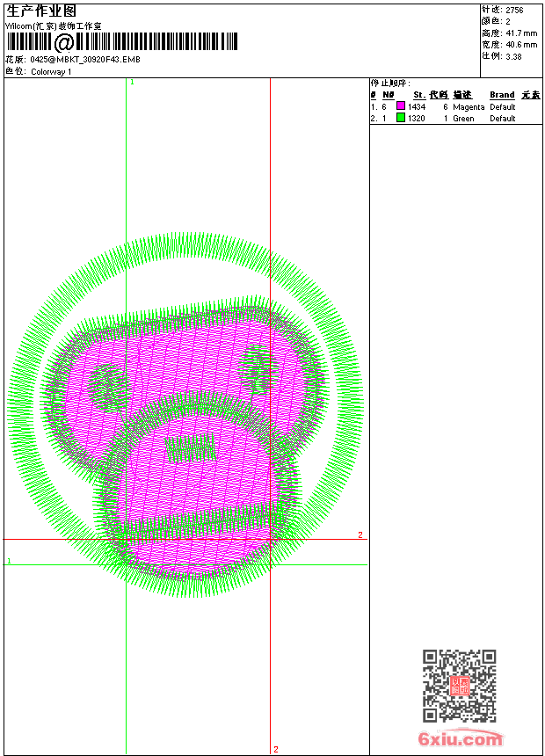
Task: Select the Magenta thread row description
Action: 469,106
